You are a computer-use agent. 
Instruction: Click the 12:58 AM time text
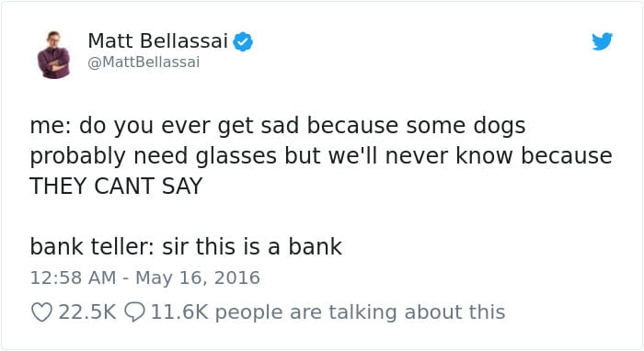(73, 277)
